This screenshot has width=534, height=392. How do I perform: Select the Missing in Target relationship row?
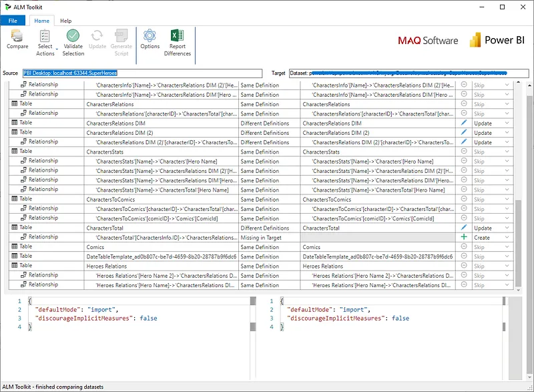pyautogui.click(x=261, y=237)
